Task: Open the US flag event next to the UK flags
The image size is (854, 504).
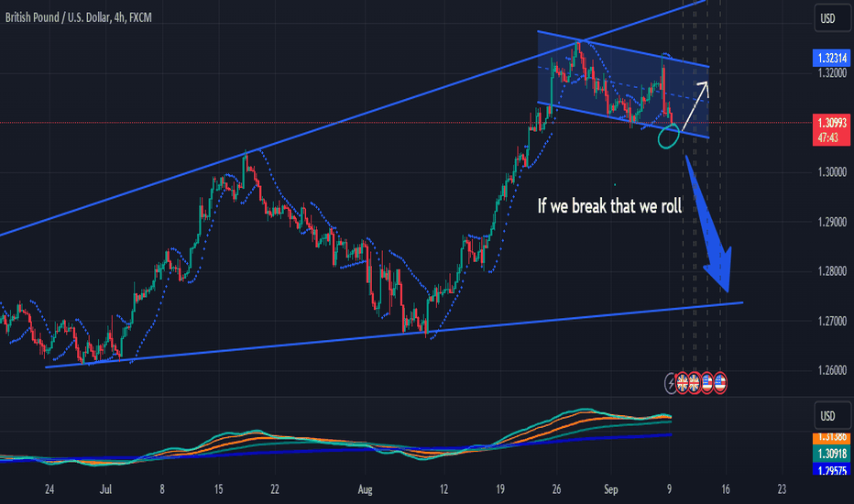Action: click(707, 383)
